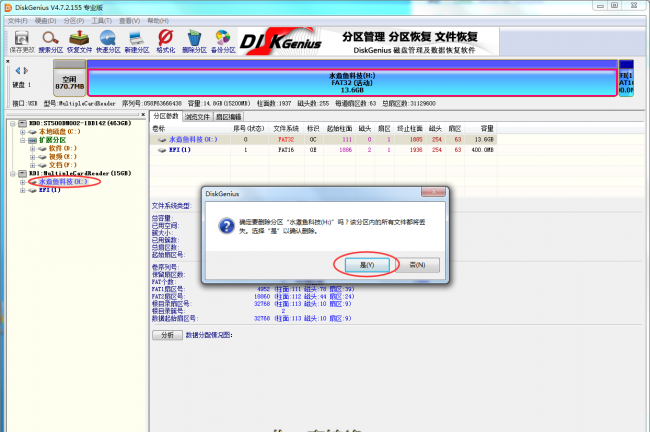Image resolution: width=650 pixels, height=432 pixels.
Task: Expand the 文档 (F:) tree node
Action: coord(32,165)
